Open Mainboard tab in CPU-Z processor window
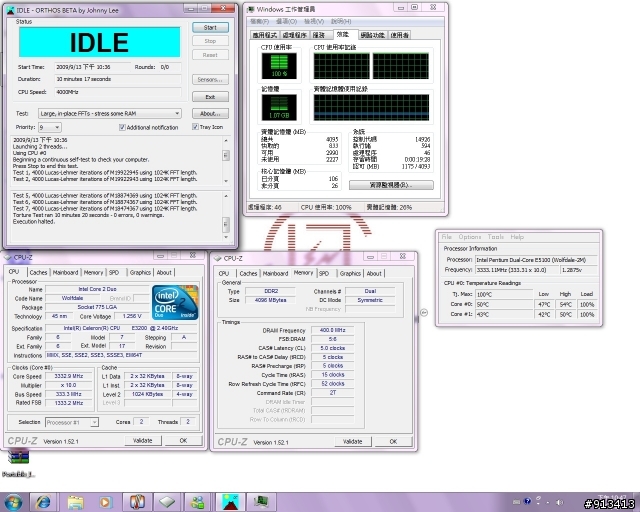The image size is (640, 512). coord(65,272)
